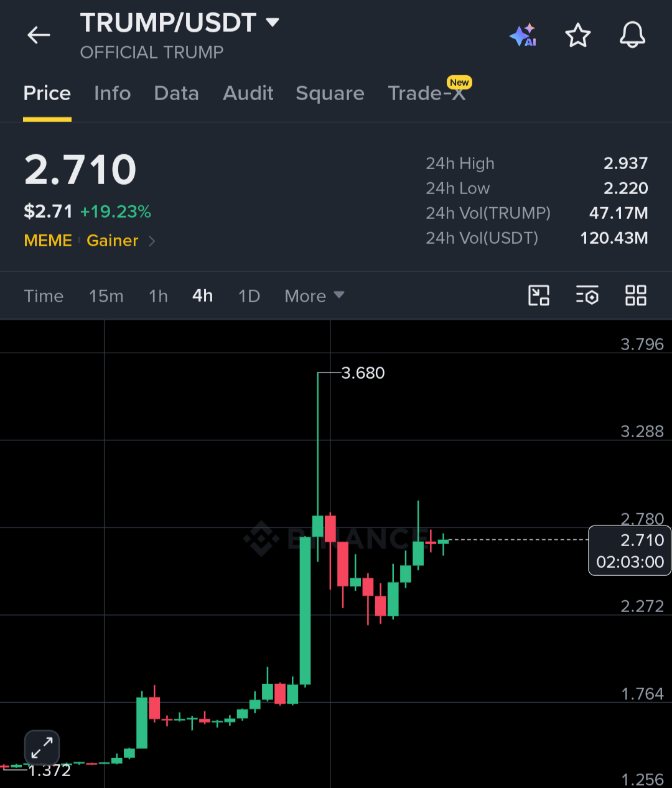Screen dimensions: 672x788
Task: Tap the 24h Low value 2.220
Action: [626, 188]
